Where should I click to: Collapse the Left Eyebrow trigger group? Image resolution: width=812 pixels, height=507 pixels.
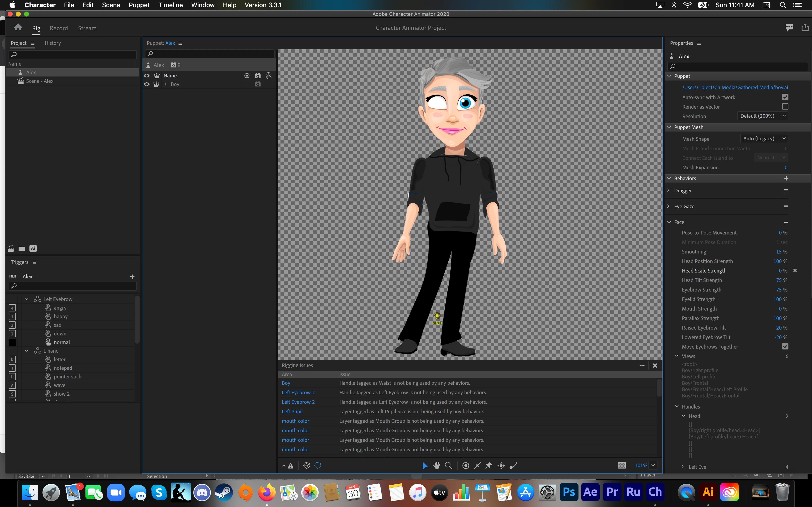[x=27, y=299]
